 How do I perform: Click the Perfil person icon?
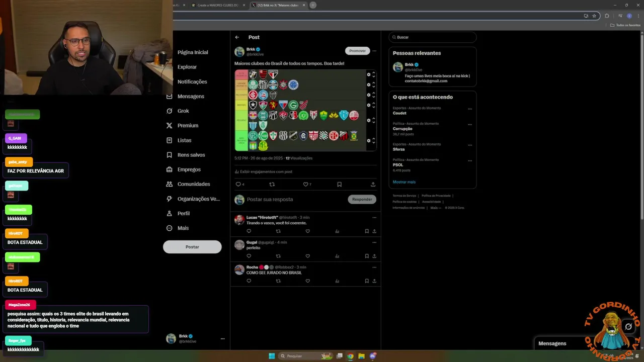(x=169, y=213)
